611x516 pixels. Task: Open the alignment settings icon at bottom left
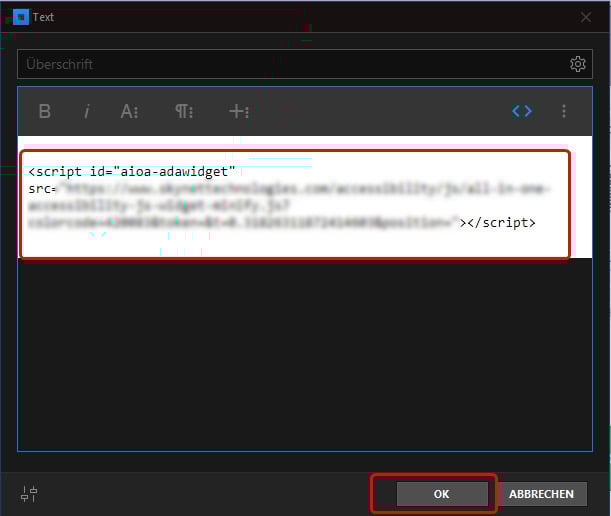click(29, 494)
